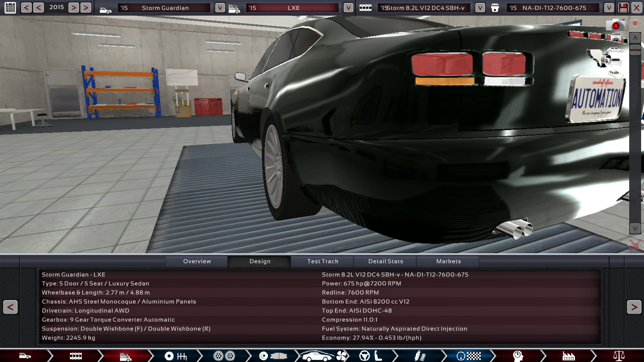
Task: Toggle the eye visibility icon
Action: [636, 24]
